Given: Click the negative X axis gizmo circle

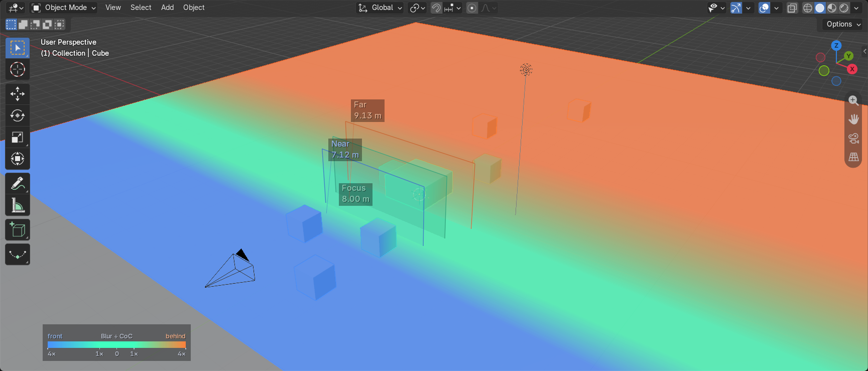Looking at the screenshot, I should [820, 57].
